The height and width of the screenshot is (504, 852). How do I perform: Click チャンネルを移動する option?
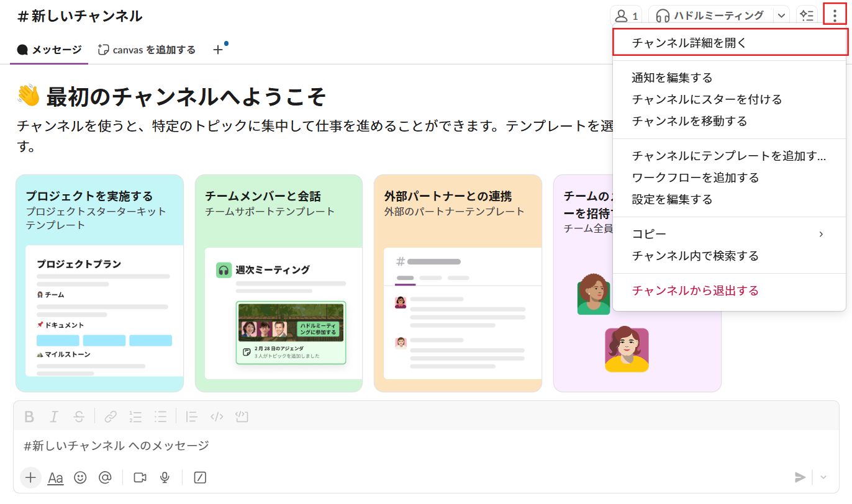[x=730, y=121]
